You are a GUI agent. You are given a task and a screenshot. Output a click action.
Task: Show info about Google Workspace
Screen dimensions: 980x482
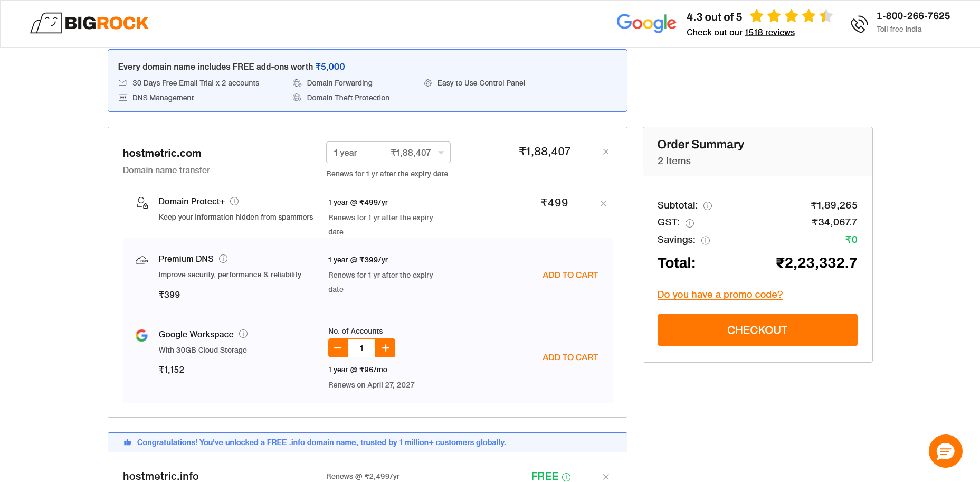pyautogui.click(x=243, y=334)
